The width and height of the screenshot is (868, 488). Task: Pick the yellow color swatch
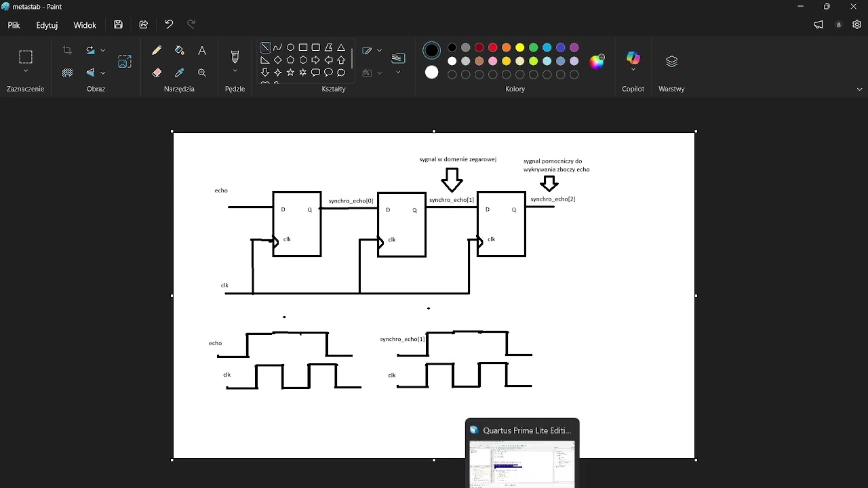click(521, 47)
